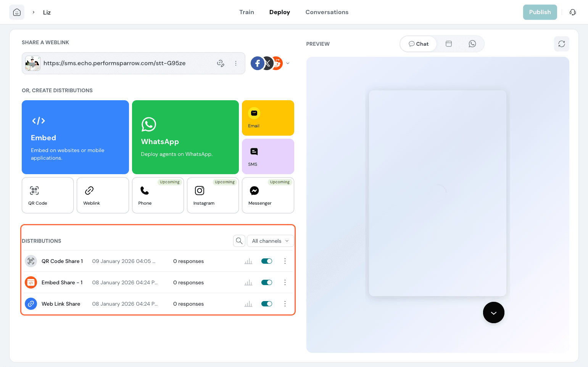
Task: Create a WhatsApp distribution
Action: click(x=185, y=137)
